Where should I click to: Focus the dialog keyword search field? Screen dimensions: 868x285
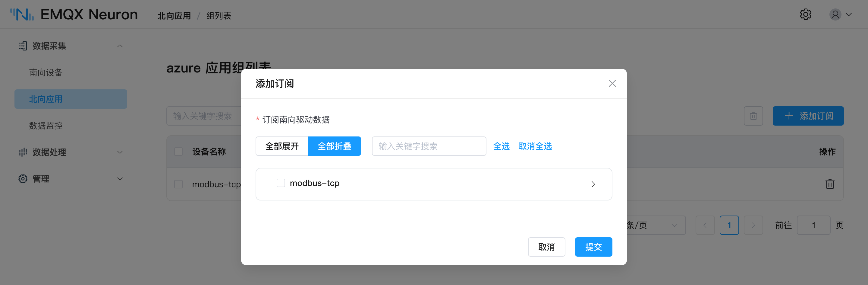(x=429, y=146)
